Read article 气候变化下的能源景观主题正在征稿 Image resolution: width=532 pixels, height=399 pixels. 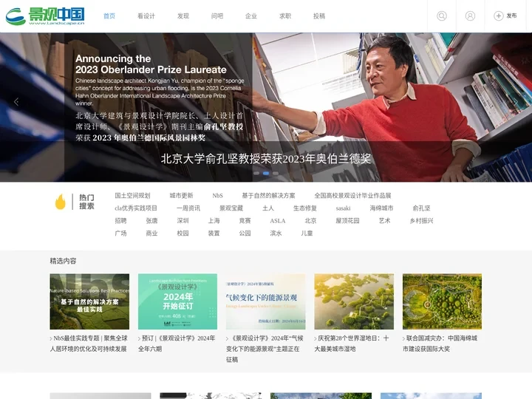[x=265, y=349]
